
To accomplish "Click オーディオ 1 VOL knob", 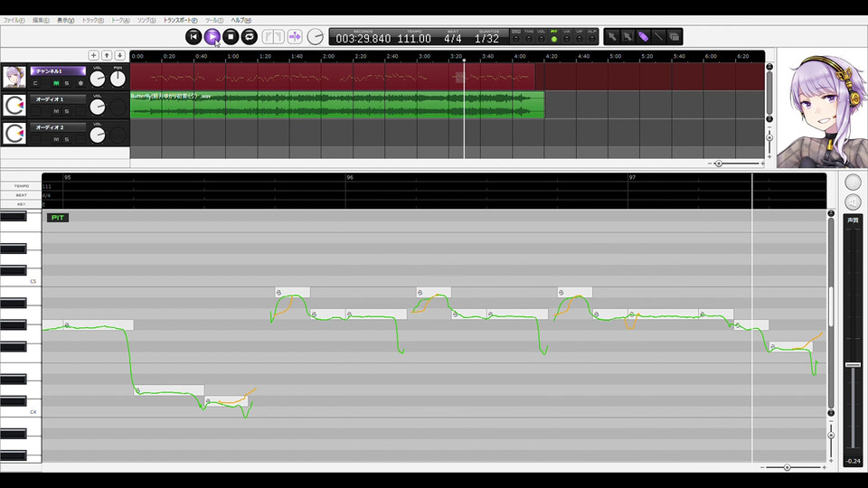I will (98, 107).
